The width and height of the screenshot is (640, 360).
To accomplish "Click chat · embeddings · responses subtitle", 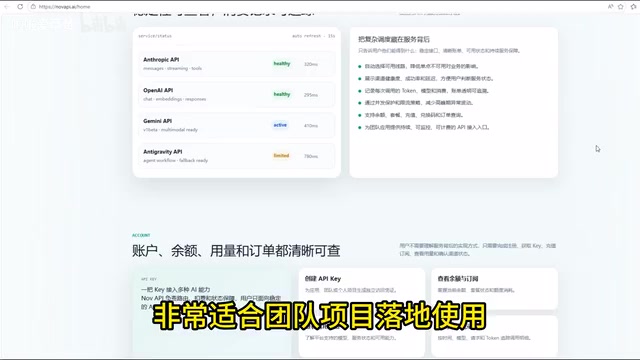I will (174, 99).
